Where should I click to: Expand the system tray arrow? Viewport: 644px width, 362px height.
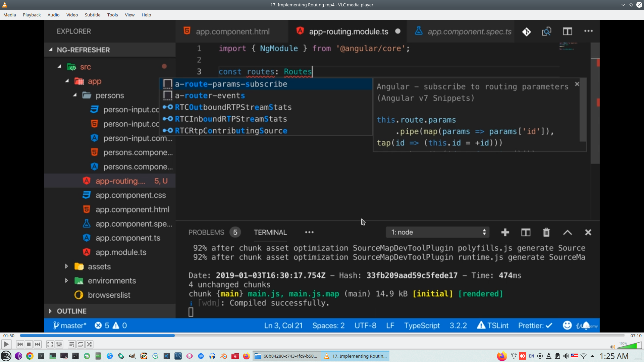tap(592, 356)
